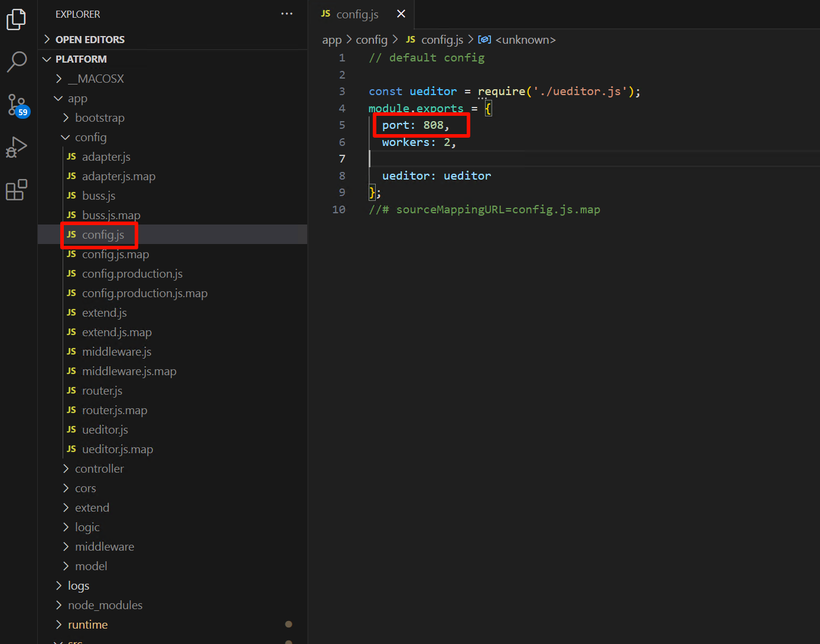The width and height of the screenshot is (820, 644).
Task: Open buss.js file
Action: click(173, 196)
